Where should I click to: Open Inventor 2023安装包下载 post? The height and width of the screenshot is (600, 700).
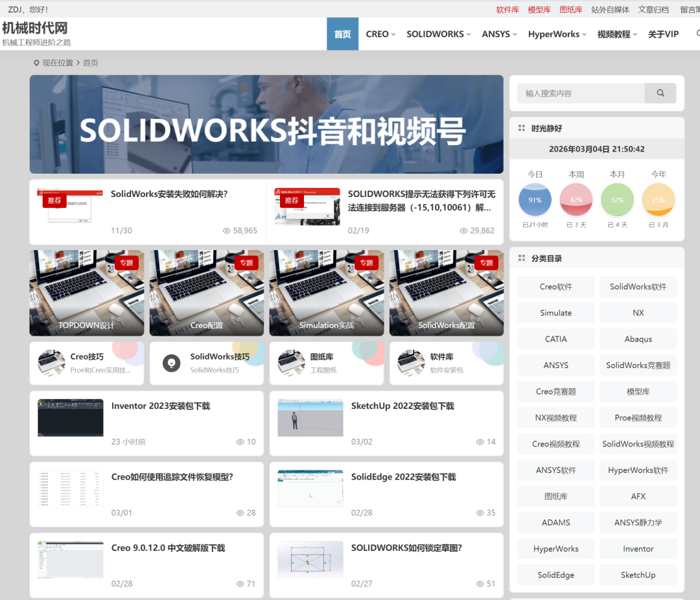[x=161, y=406]
